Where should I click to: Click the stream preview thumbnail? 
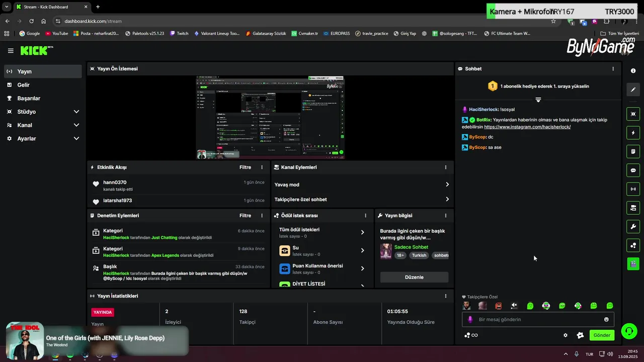pos(270,118)
